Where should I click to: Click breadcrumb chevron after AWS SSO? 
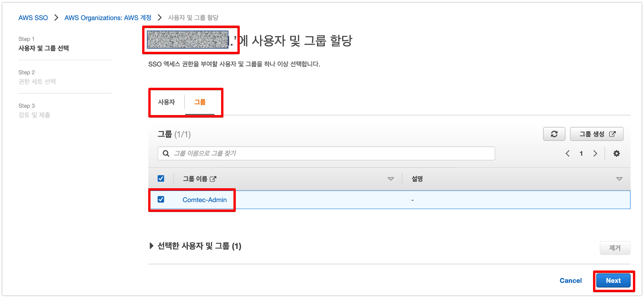pyautogui.click(x=56, y=17)
